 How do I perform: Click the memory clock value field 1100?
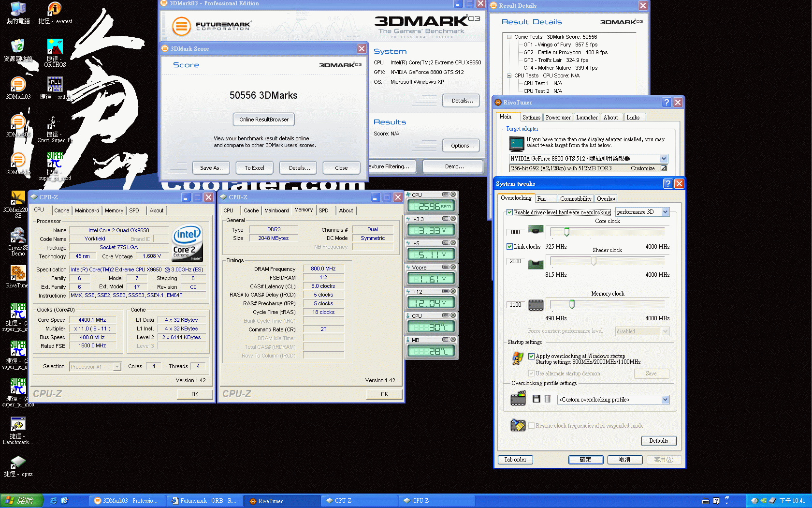coord(515,305)
